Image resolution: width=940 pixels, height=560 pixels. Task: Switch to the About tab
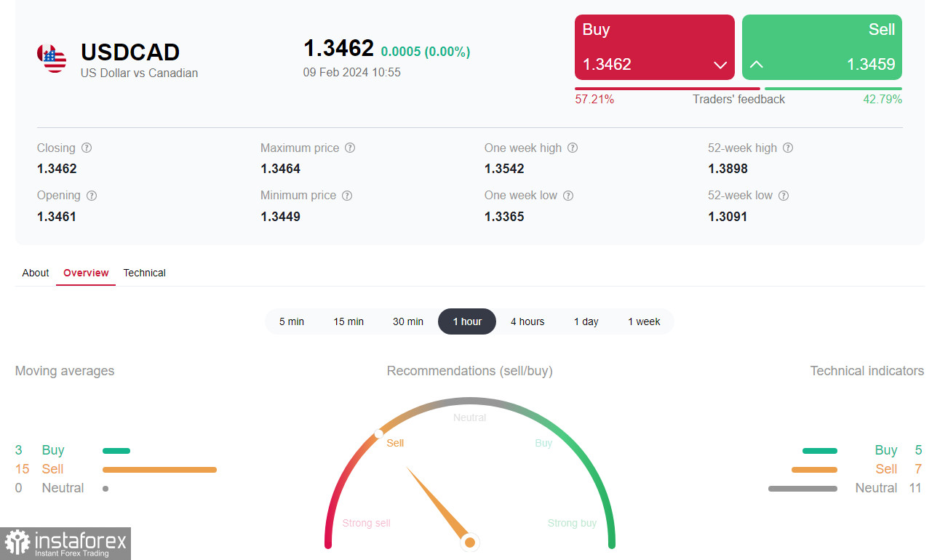36,273
